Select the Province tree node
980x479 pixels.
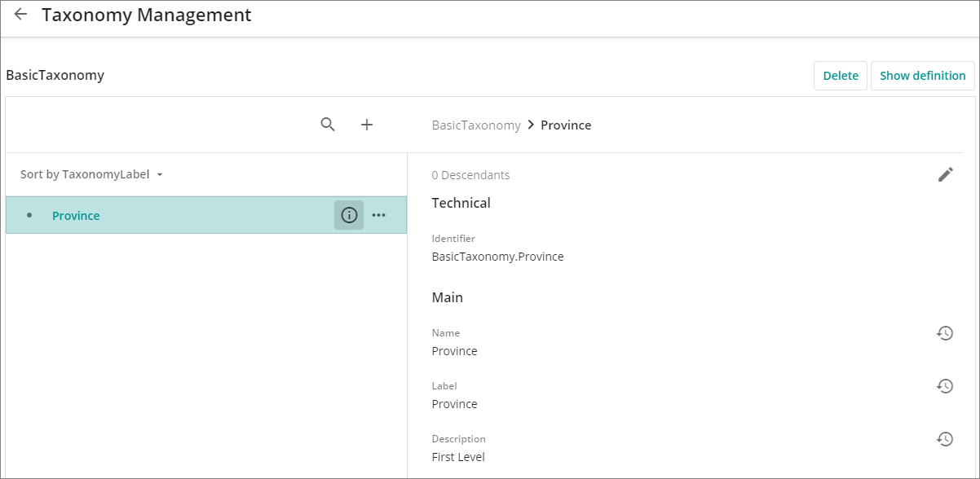205,215
